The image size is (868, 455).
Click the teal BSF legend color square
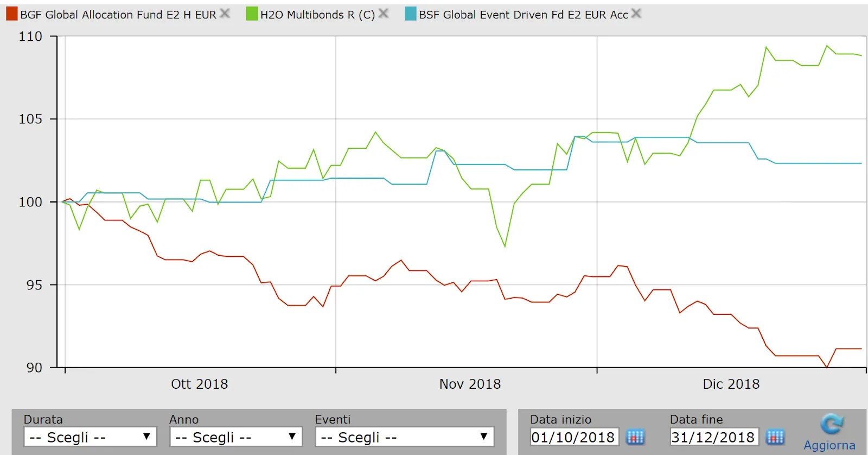(411, 14)
